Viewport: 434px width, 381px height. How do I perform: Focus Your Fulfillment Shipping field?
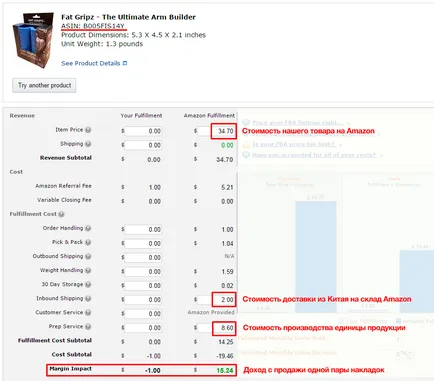143,145
